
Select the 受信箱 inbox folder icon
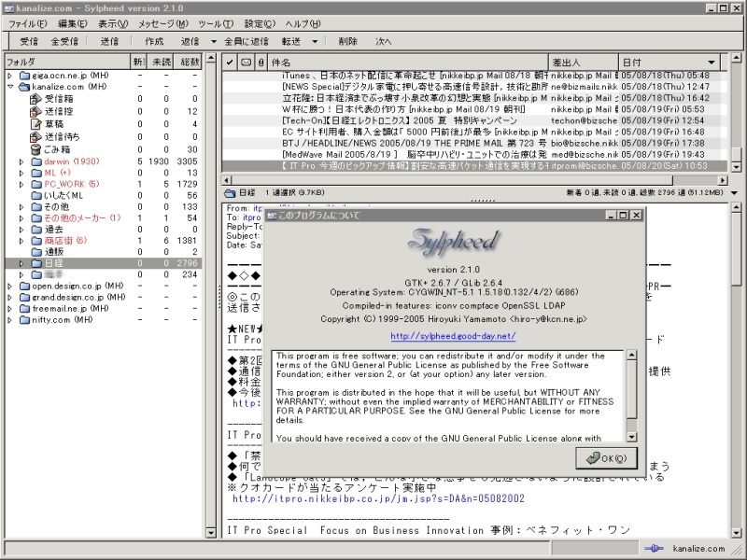[x=35, y=99]
